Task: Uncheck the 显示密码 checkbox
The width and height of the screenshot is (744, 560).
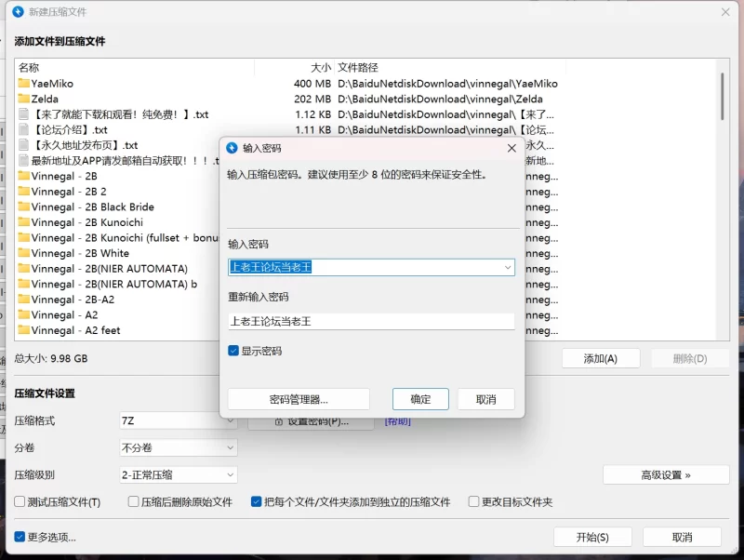Action: (233, 351)
